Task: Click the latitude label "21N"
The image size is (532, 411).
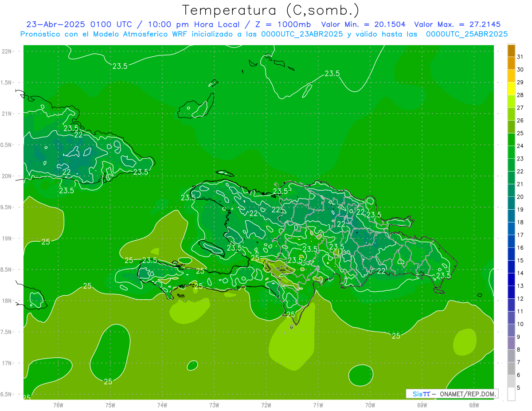Action: click(6, 114)
